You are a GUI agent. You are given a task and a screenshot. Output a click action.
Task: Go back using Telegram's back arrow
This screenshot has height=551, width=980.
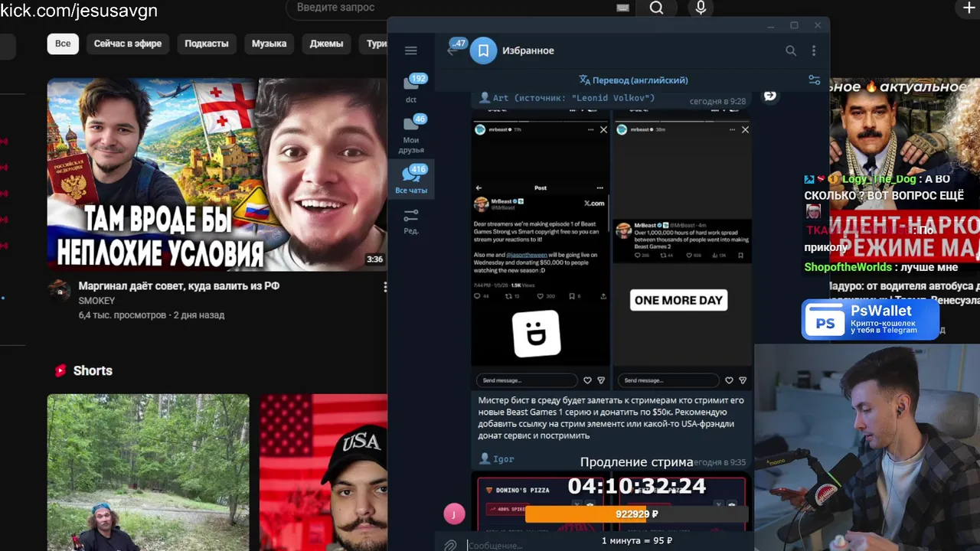point(452,51)
